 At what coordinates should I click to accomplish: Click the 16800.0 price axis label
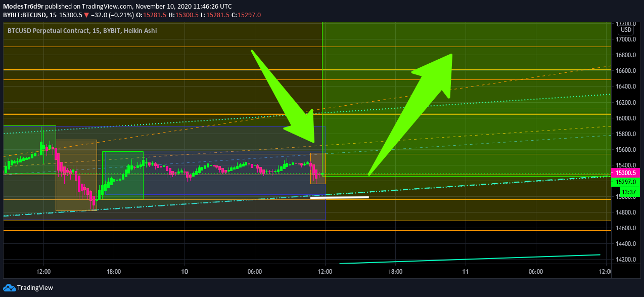tap(625, 55)
